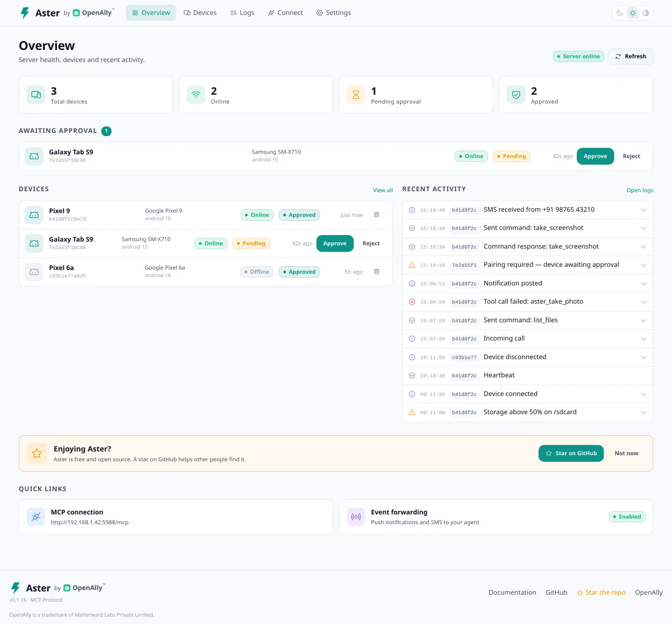Click the MCP connection plug icon

pos(36,517)
